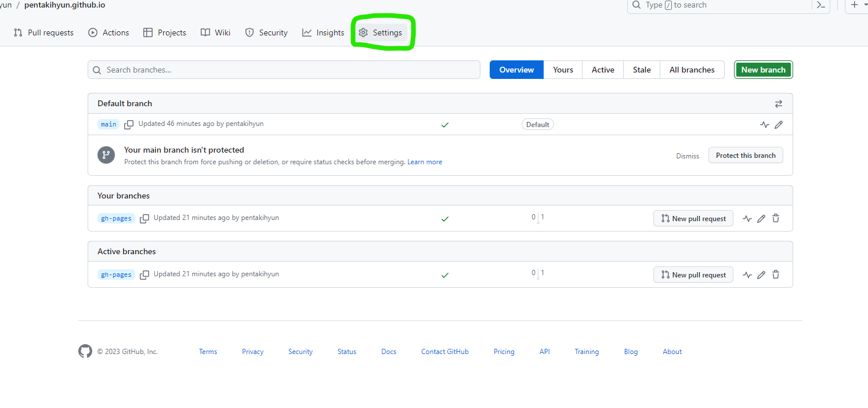Screen dimensions: 868x408
Task: Copy gh-pages name under Your branches
Action: pyautogui.click(x=144, y=219)
